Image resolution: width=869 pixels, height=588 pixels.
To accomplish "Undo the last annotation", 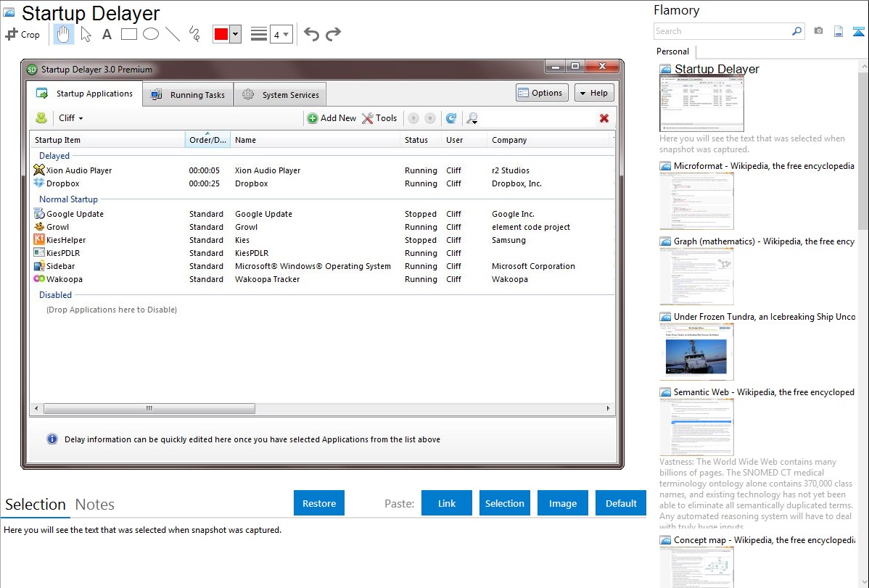I will (x=311, y=34).
